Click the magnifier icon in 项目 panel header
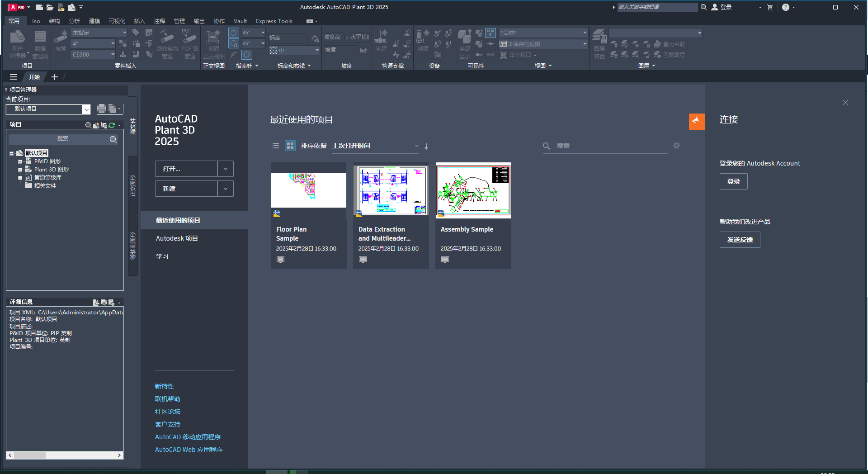The height and width of the screenshot is (474, 868). point(88,125)
